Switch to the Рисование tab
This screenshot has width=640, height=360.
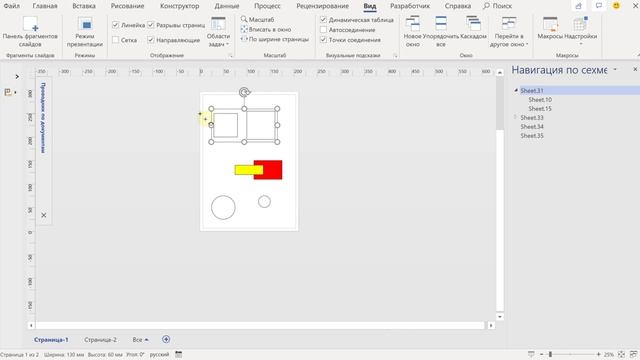[x=127, y=6]
